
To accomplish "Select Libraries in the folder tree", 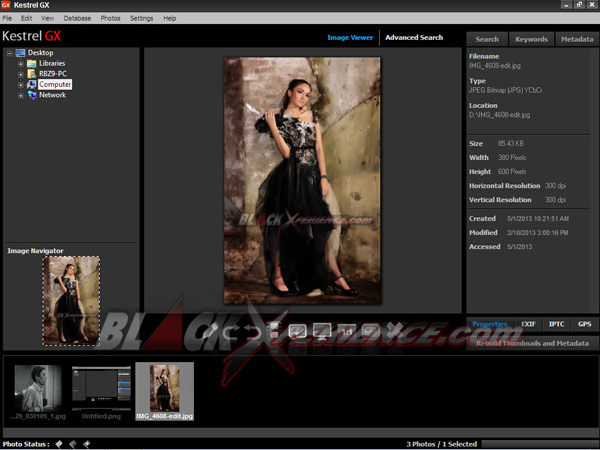I will (52, 64).
